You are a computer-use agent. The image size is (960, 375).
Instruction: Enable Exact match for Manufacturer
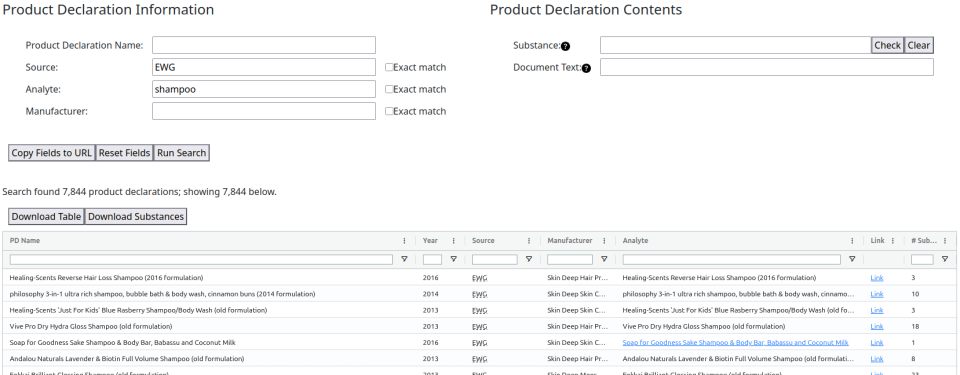tap(389, 112)
